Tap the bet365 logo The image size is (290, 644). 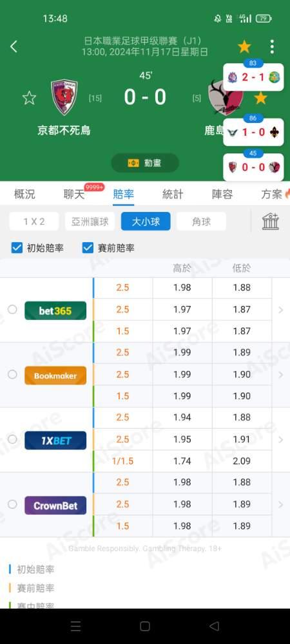point(55,310)
